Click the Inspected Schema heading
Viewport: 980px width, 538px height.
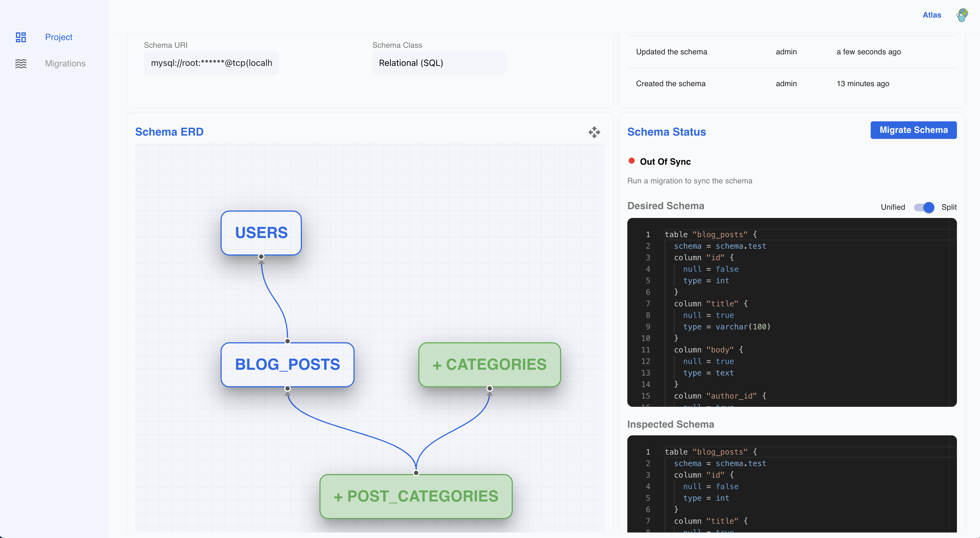click(671, 424)
